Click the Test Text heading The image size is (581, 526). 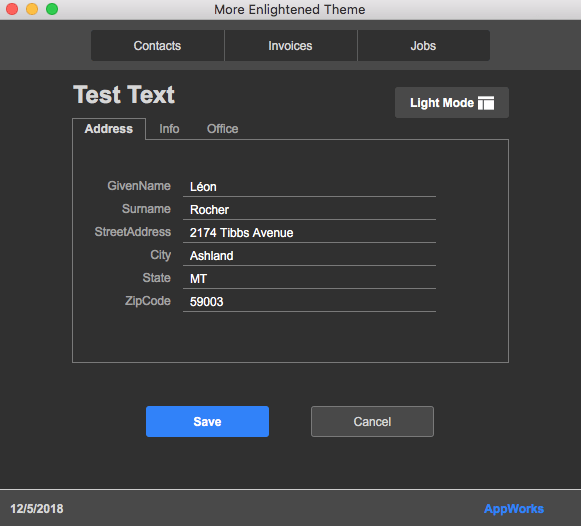124,94
